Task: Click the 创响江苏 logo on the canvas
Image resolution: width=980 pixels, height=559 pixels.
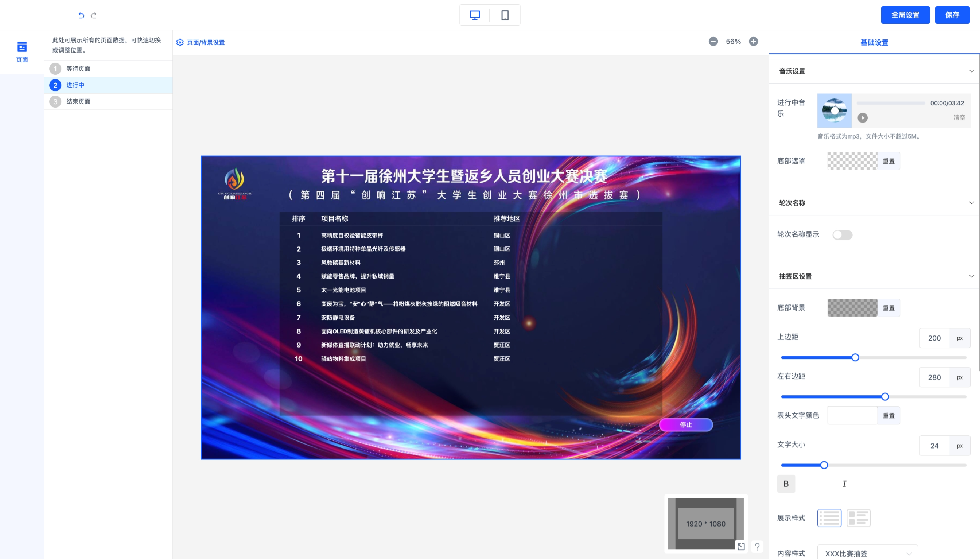Action: click(235, 184)
